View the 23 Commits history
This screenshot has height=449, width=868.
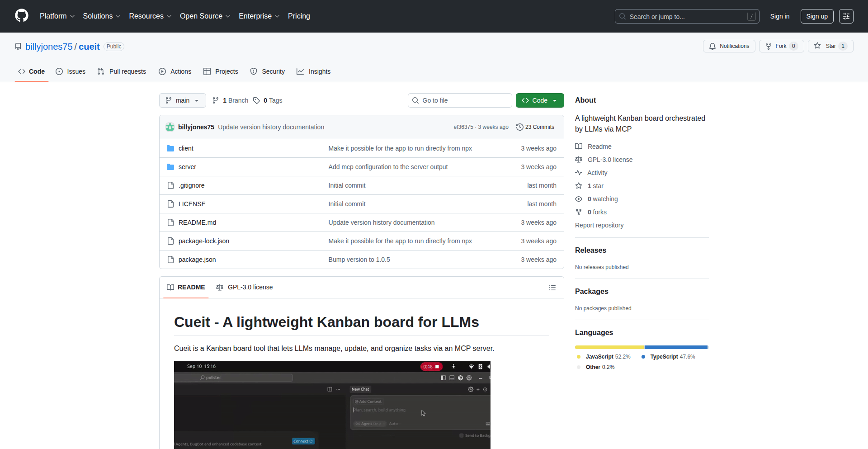point(535,127)
